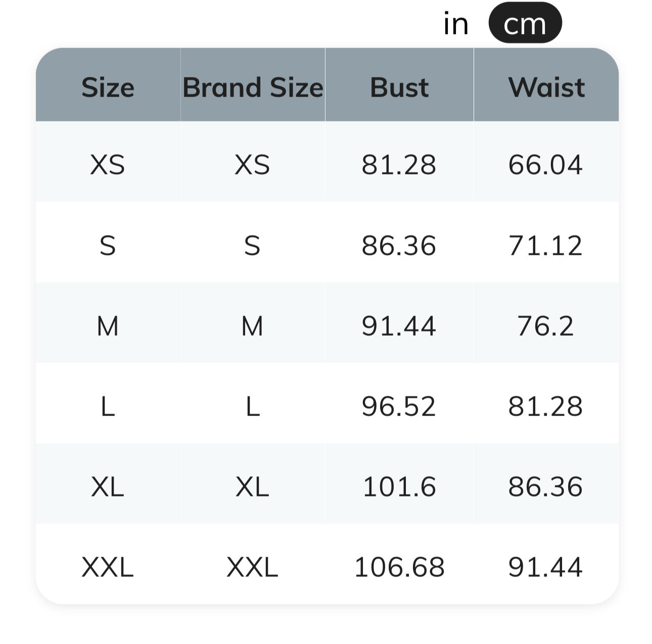Click the Brand Size column header
Screen dimensions: 652x644
253,87
